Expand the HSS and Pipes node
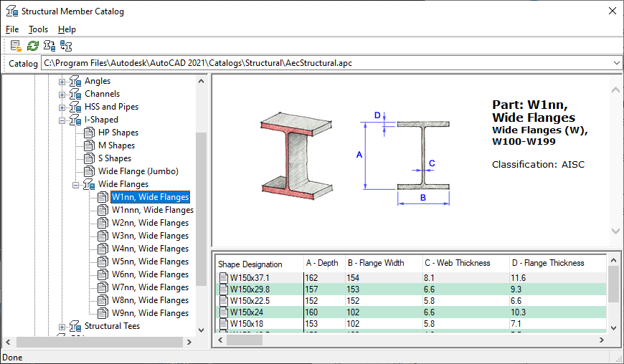Screen dimensions: 624x364 pyautogui.click(x=62, y=107)
